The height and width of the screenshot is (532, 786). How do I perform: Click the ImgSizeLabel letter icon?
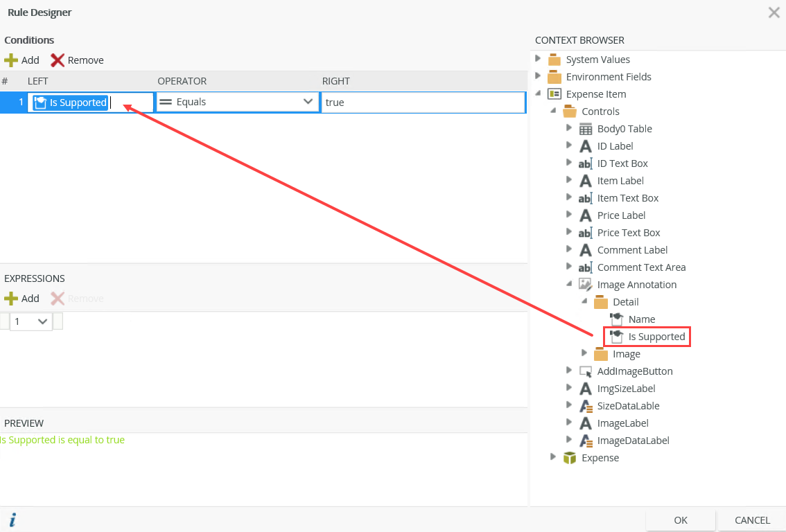(x=585, y=389)
